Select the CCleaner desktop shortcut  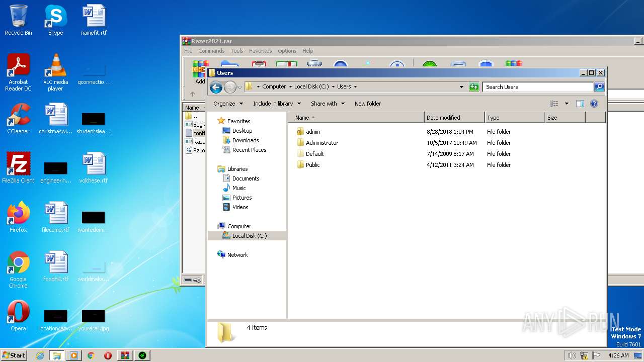(x=18, y=119)
